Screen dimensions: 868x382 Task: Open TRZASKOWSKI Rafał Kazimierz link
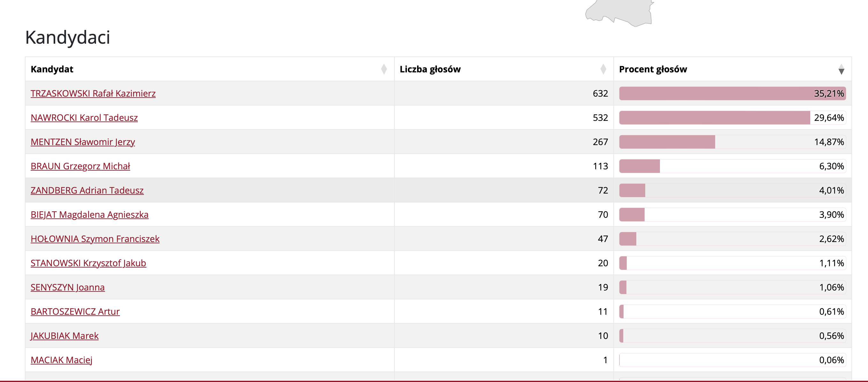[x=93, y=93]
